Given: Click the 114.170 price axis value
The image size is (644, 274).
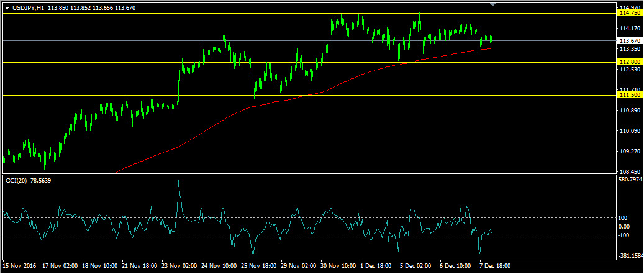Looking at the screenshot, I should [x=630, y=29].
